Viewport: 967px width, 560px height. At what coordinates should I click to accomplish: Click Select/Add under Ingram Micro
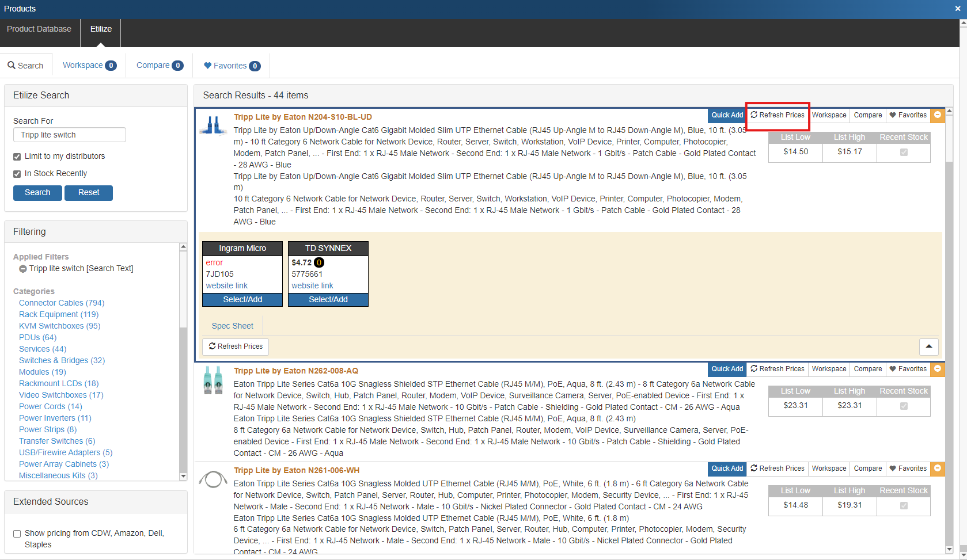point(242,300)
